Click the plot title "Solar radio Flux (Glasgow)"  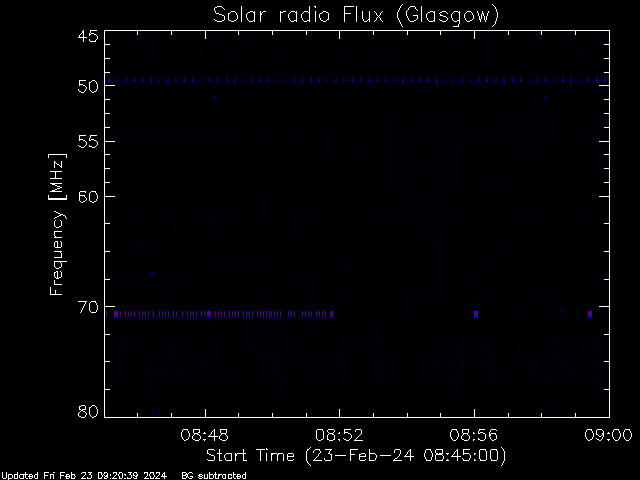(356, 16)
